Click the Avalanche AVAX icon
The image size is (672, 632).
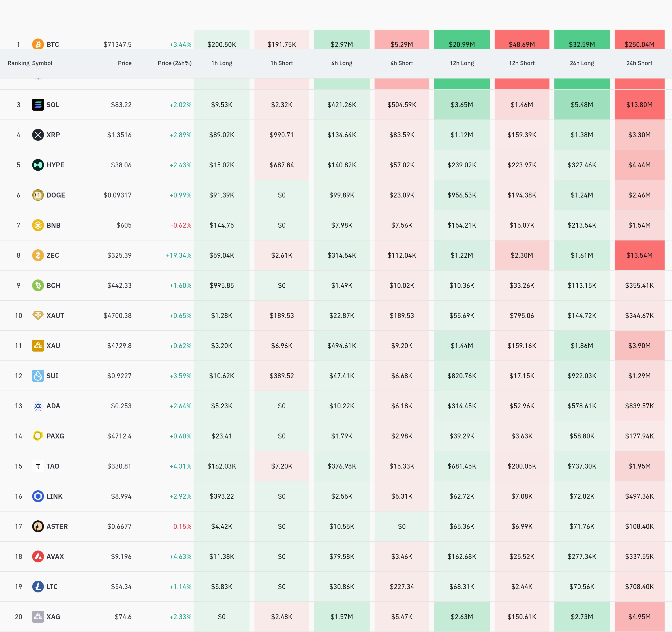38,556
